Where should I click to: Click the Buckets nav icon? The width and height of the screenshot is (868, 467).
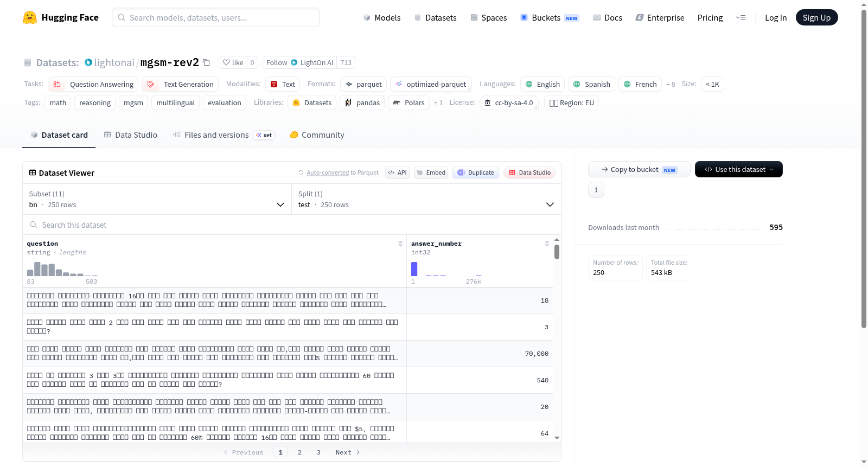(524, 17)
